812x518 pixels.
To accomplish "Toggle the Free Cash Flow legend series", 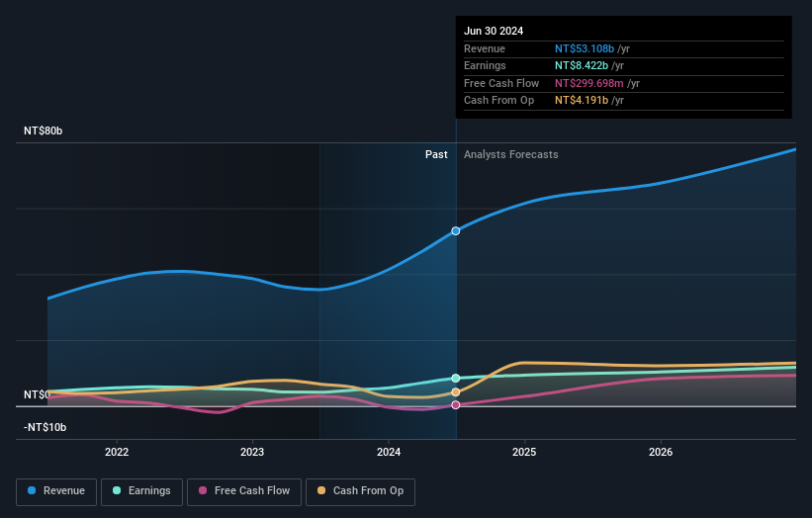I will (x=244, y=491).
